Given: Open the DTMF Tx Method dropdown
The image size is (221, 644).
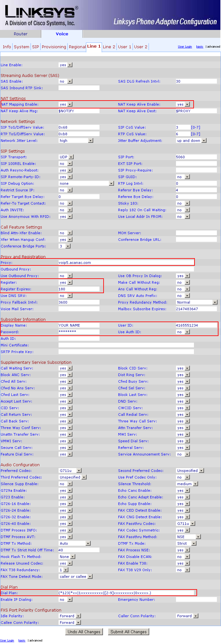Looking at the screenshot, I should [75, 543].
